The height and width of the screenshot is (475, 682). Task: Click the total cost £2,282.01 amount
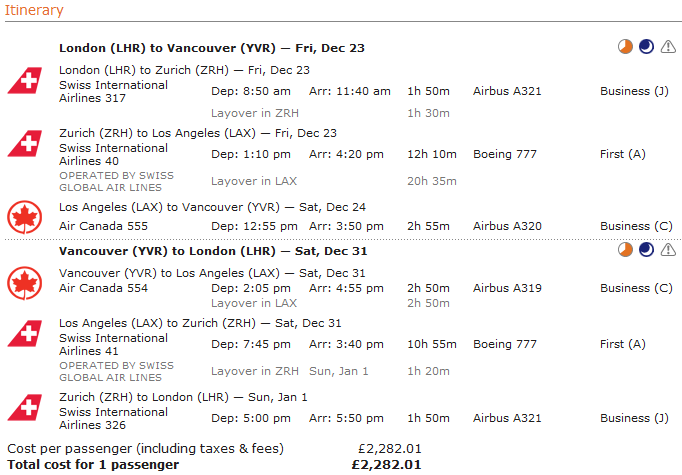[386, 464]
